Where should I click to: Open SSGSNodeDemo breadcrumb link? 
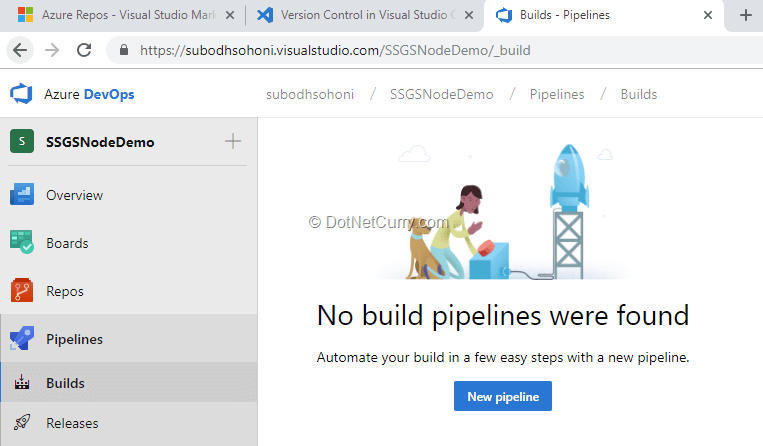pos(441,94)
